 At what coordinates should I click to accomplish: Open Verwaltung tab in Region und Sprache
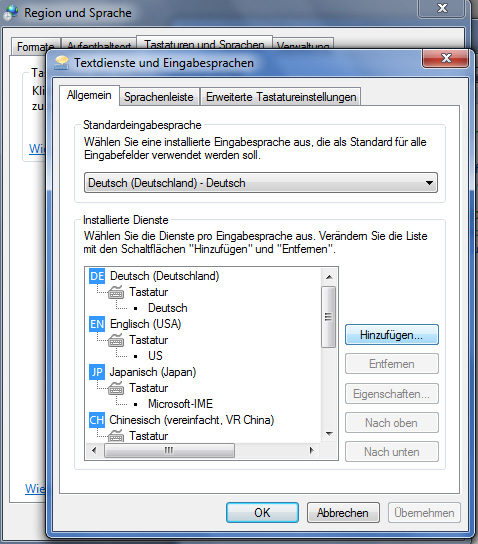pyautogui.click(x=303, y=44)
